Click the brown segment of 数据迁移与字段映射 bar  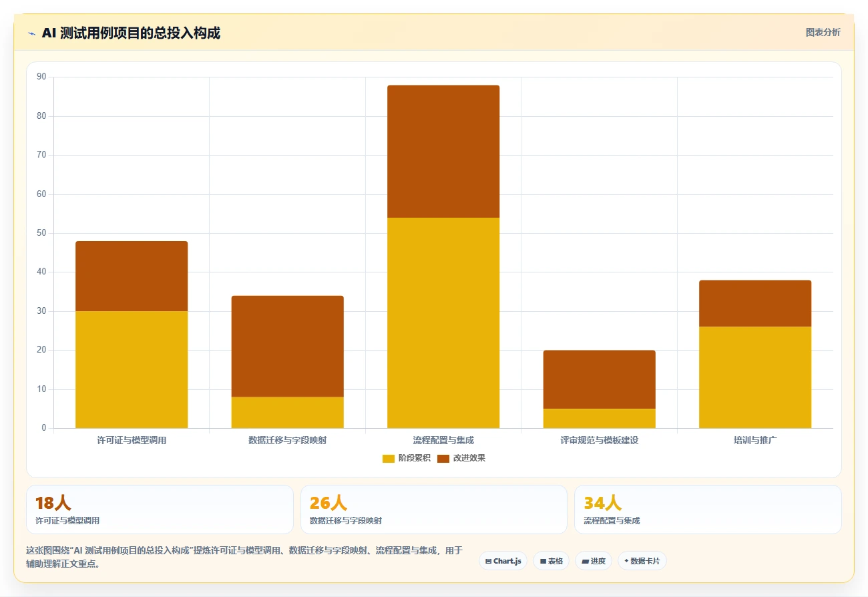(287, 347)
